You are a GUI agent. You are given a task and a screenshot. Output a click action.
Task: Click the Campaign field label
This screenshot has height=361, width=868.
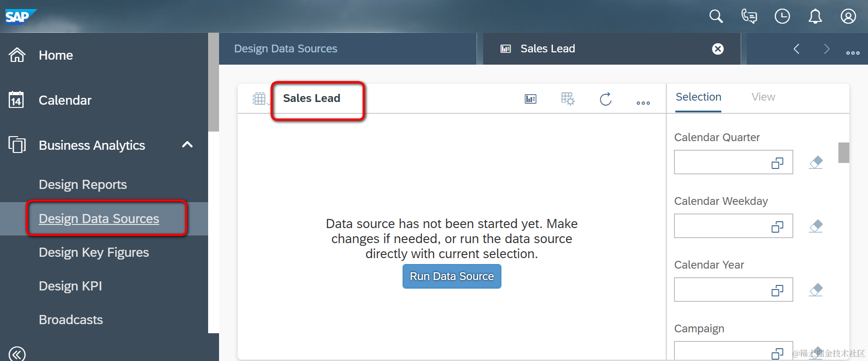(x=699, y=329)
